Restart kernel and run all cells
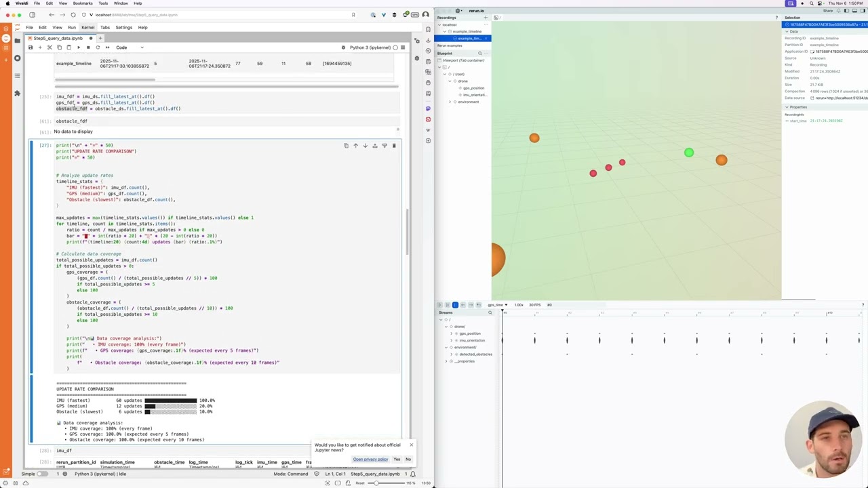Viewport: 868px width, 488px height. point(107,47)
